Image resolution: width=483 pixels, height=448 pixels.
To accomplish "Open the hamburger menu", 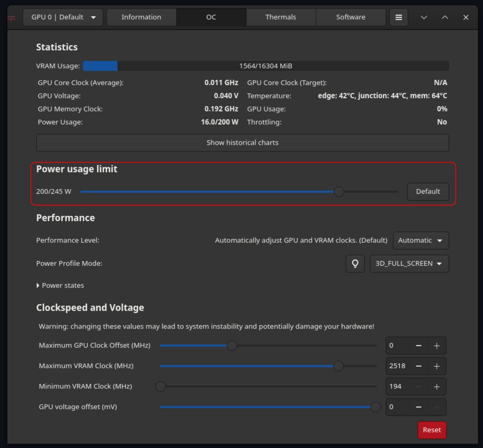I will point(399,17).
